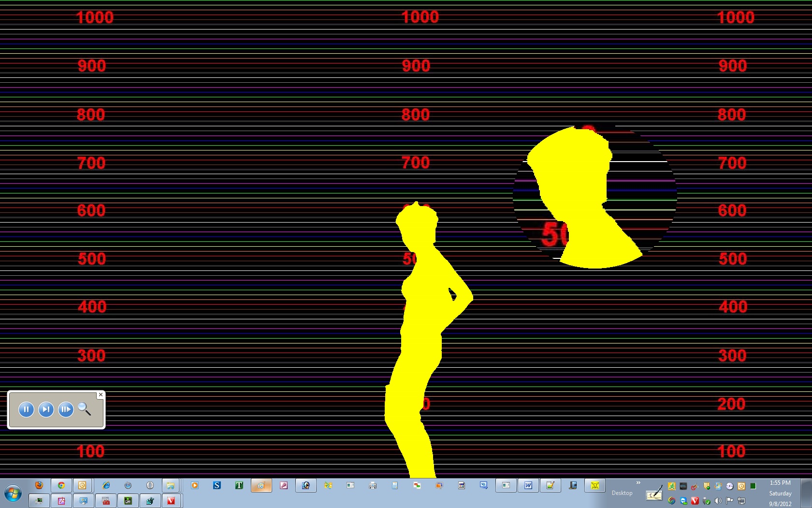This screenshot has height=508, width=812.
Task: Click the Desktop toolbar label
Action: [x=622, y=493]
